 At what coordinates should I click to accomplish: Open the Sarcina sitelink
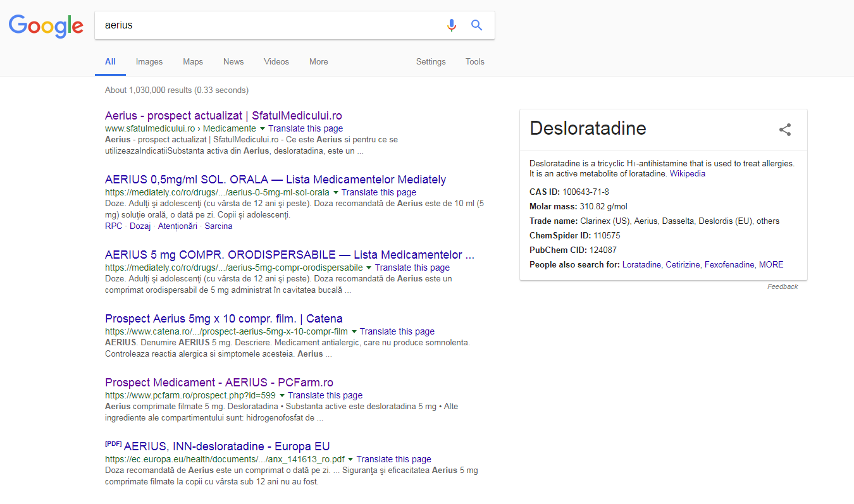(x=219, y=226)
